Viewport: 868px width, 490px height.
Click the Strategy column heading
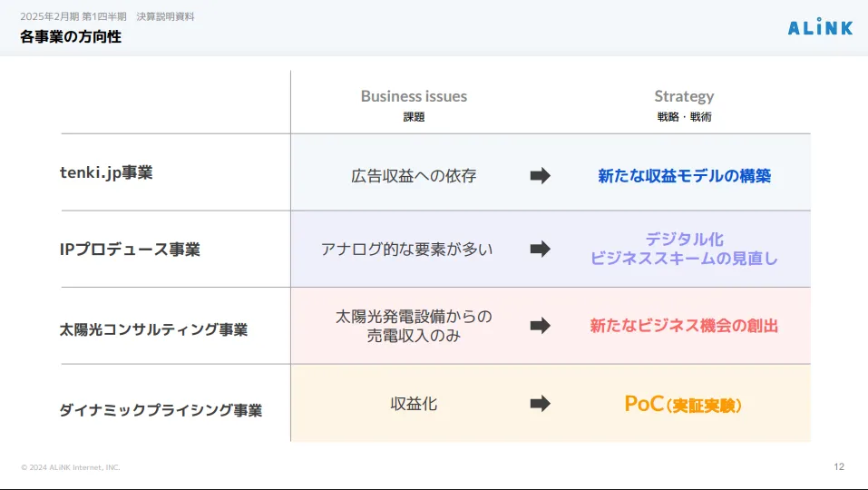click(x=684, y=97)
